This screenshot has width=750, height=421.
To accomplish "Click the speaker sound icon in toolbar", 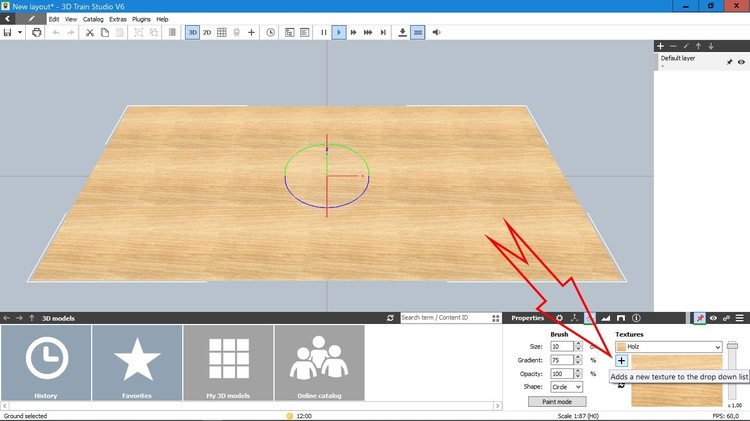I will [x=436, y=33].
